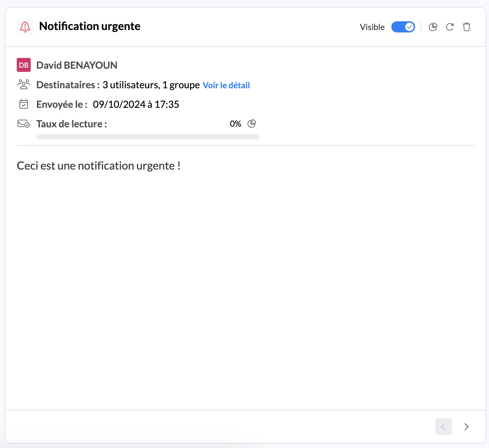Delete the notification using trash icon
The image size is (489, 448).
466,27
